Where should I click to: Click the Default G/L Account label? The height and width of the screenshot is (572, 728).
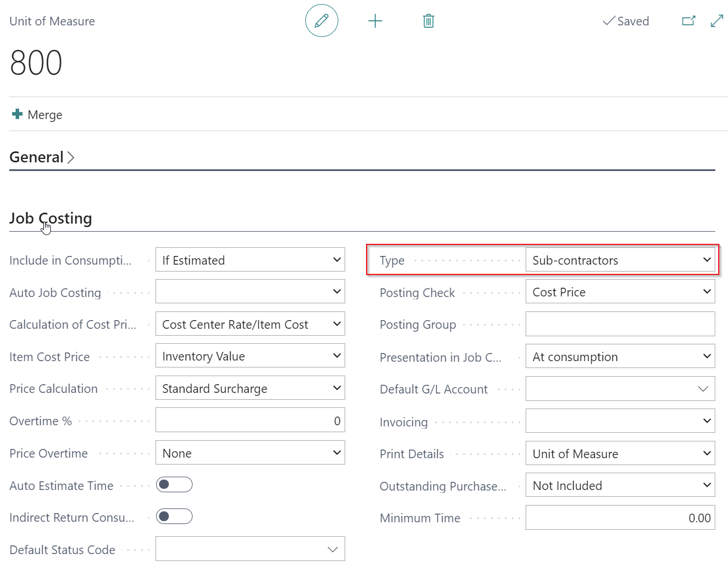[434, 389]
